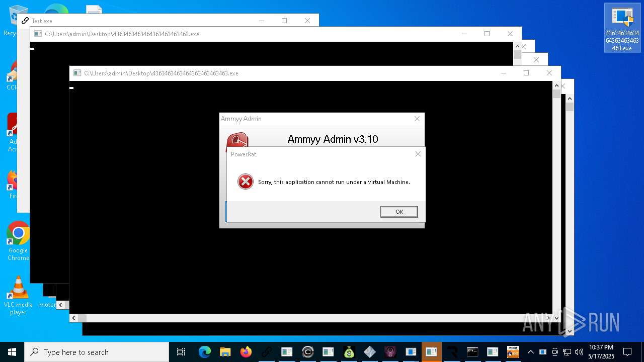Open Task View from the taskbar
Viewport: 644px width, 362px height.
click(x=181, y=352)
